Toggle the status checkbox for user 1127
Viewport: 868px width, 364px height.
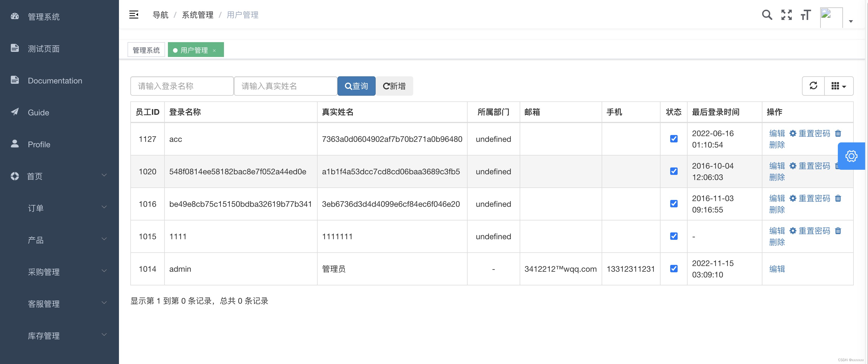point(674,139)
